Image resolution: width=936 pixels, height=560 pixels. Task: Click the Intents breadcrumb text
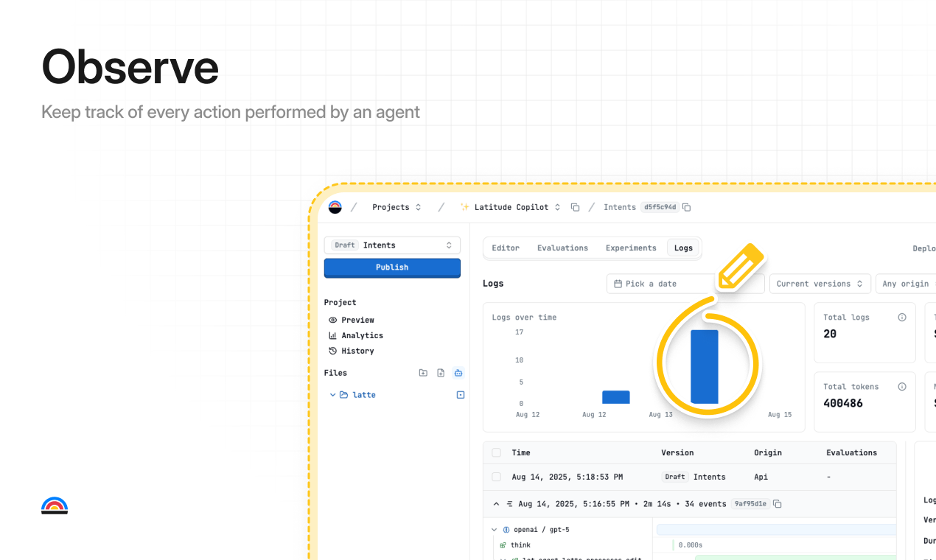click(x=620, y=207)
